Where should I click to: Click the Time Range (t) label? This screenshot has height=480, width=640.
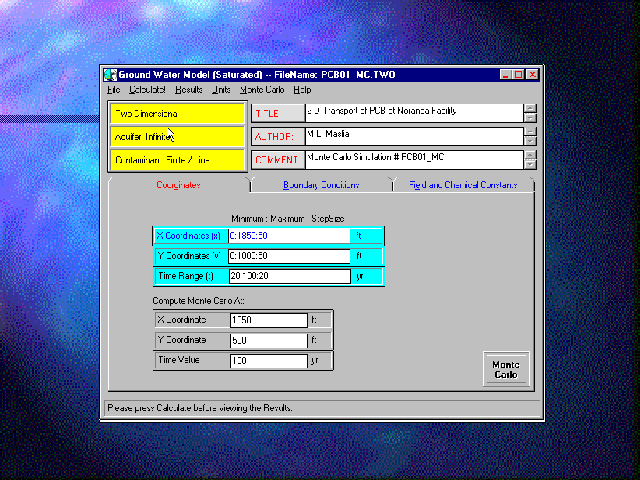[x=190, y=276]
